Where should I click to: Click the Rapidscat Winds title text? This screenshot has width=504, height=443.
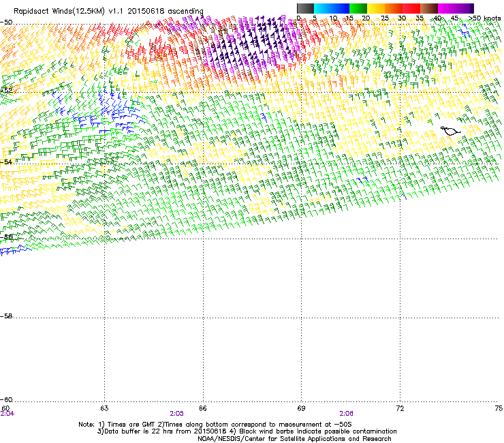(x=108, y=11)
